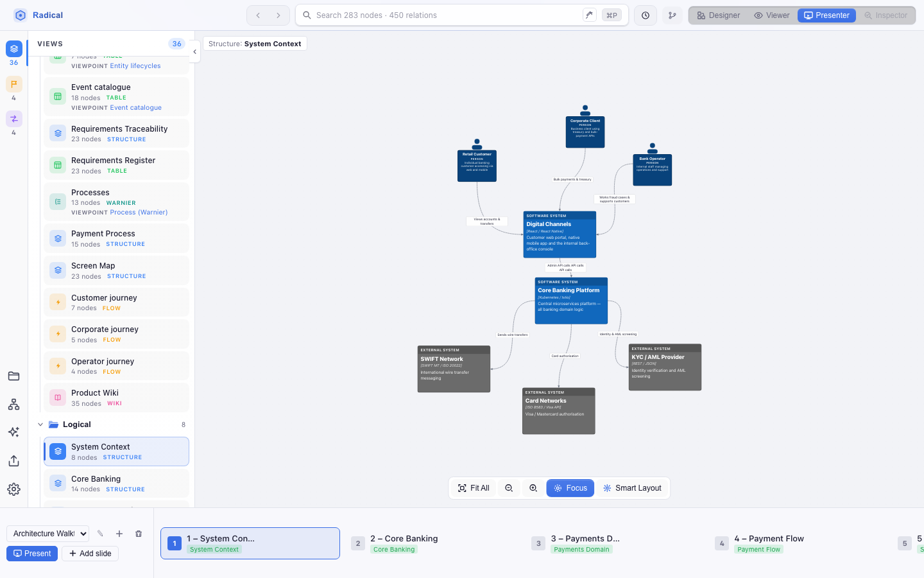Select the Core Banking Platform node
The width and height of the screenshot is (924, 578).
571,301
